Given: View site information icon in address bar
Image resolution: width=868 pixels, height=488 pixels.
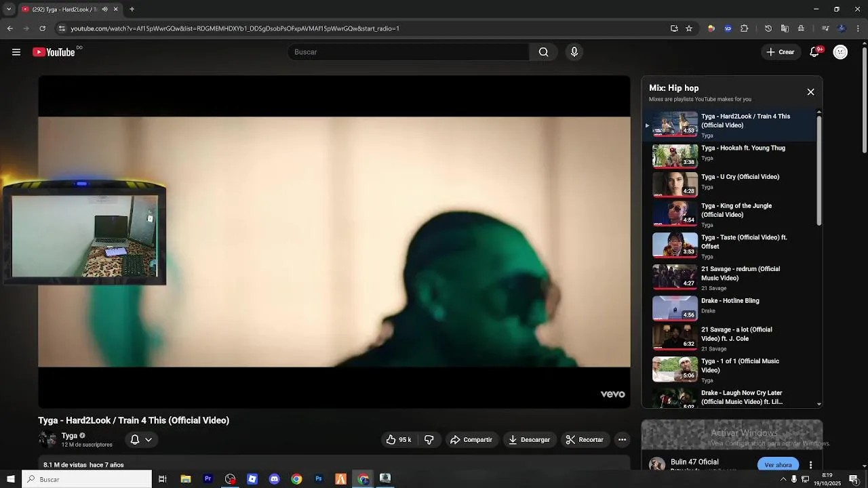Looking at the screenshot, I should pyautogui.click(x=62, y=28).
